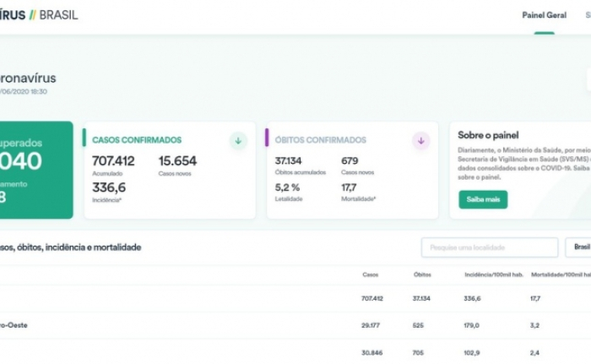
Task: Click the 37.134 accumulated deaths figure
Action: click(288, 161)
